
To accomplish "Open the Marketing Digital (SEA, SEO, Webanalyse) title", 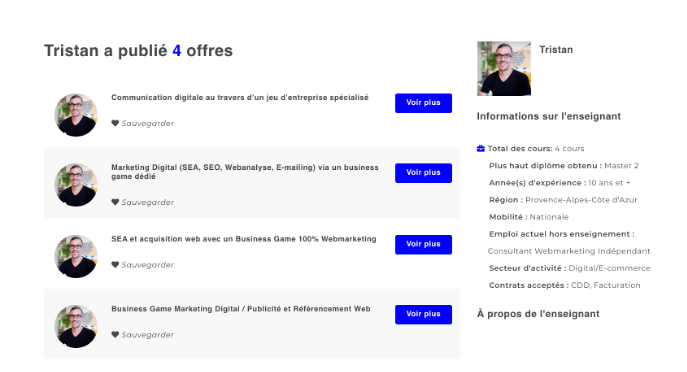I will click(x=244, y=172).
